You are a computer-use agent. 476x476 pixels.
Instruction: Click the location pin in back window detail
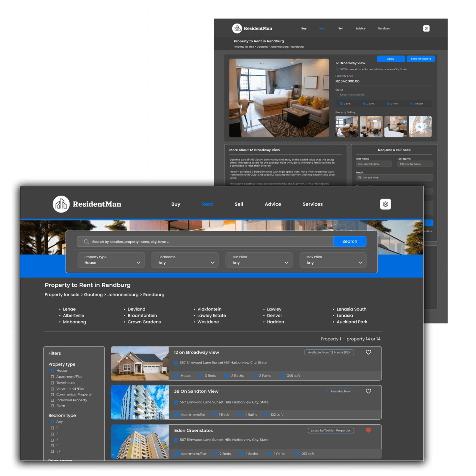337,69
